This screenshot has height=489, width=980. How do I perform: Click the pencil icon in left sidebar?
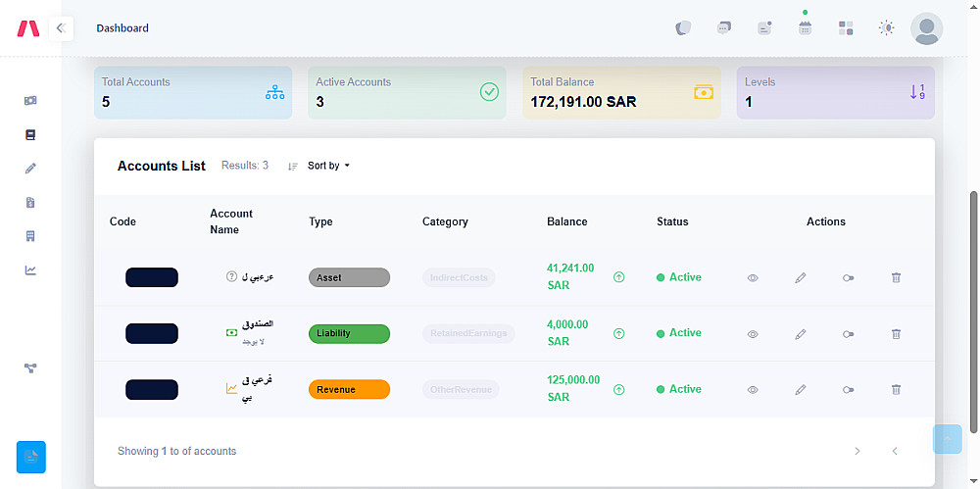30,169
